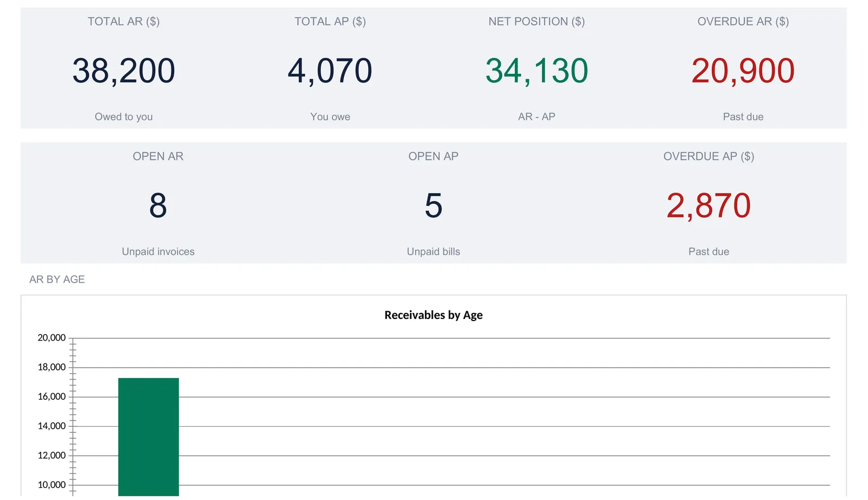
Task: Click the 14,000 axis label
Action: [x=52, y=426]
